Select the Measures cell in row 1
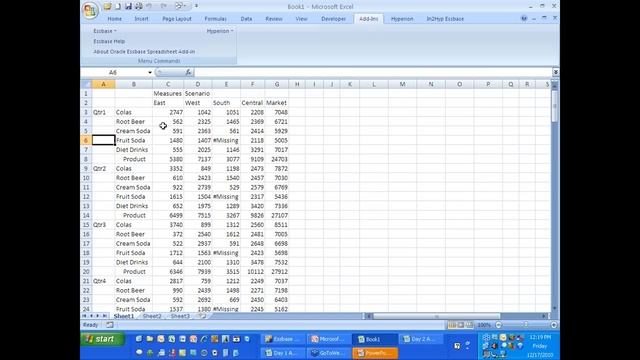The height and width of the screenshot is (360, 640). point(168,93)
